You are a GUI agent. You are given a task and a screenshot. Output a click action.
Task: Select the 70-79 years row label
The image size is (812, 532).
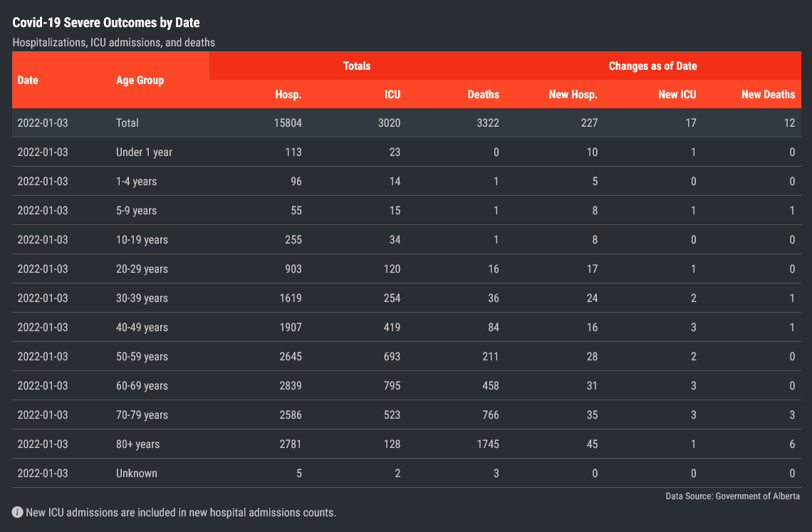point(142,415)
